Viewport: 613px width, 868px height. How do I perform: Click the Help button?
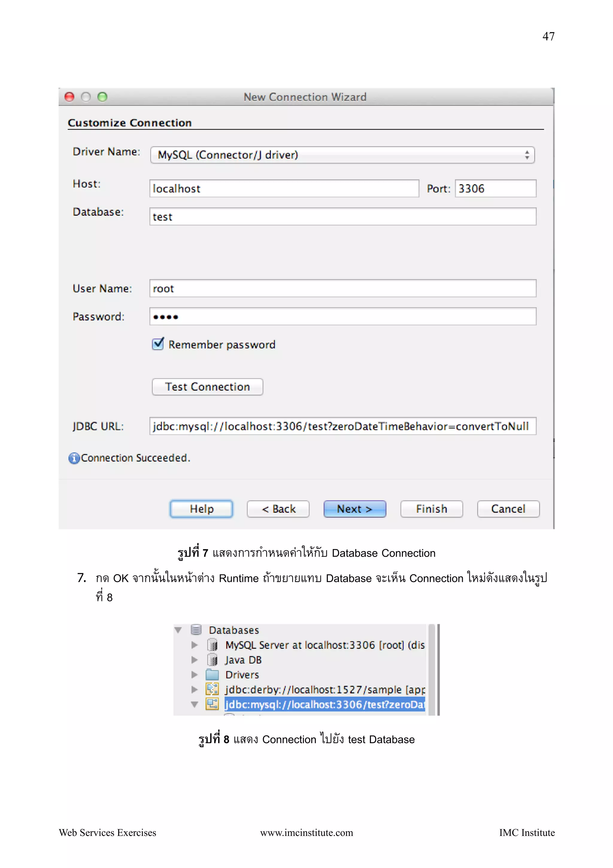coord(201,509)
